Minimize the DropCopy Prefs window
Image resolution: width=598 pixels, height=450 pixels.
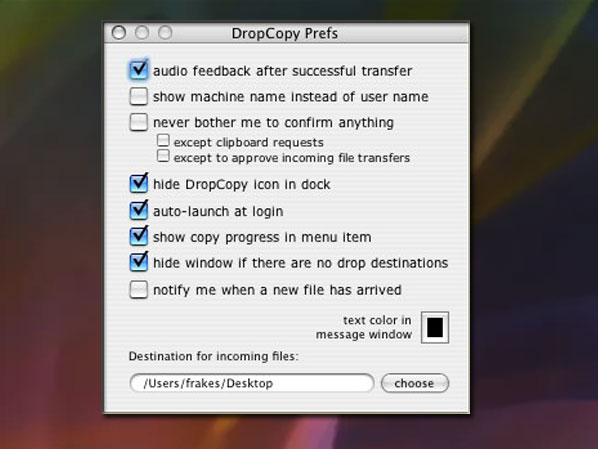tap(142, 33)
